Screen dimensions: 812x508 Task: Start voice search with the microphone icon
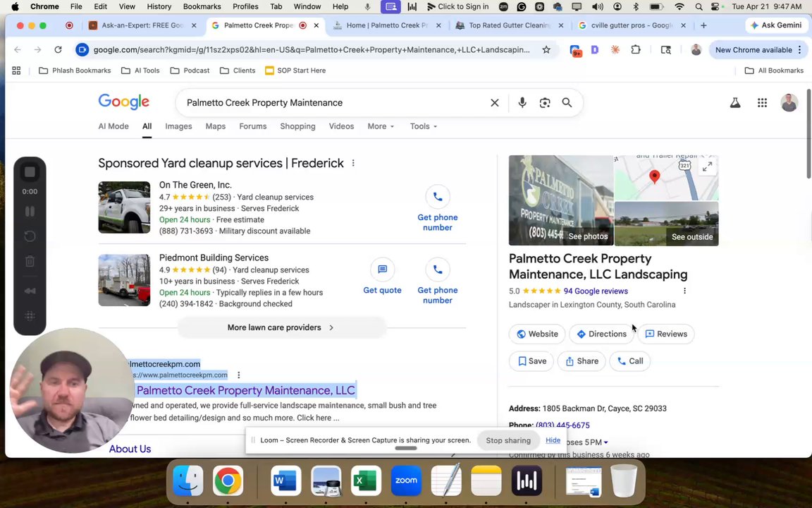522,102
